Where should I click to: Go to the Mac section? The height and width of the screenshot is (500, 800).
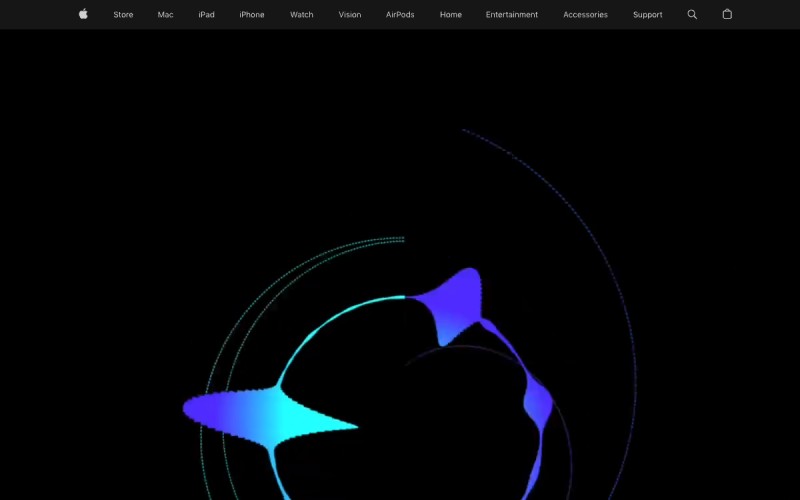click(165, 15)
